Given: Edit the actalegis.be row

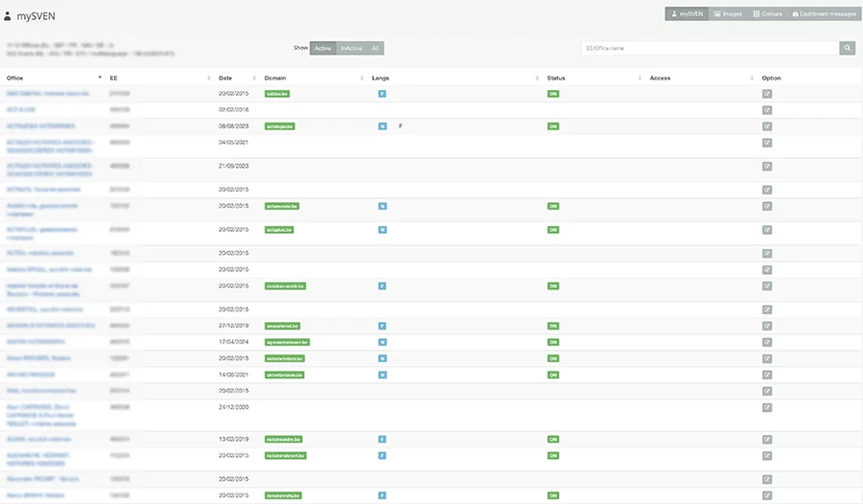Looking at the screenshot, I should tap(767, 126).
